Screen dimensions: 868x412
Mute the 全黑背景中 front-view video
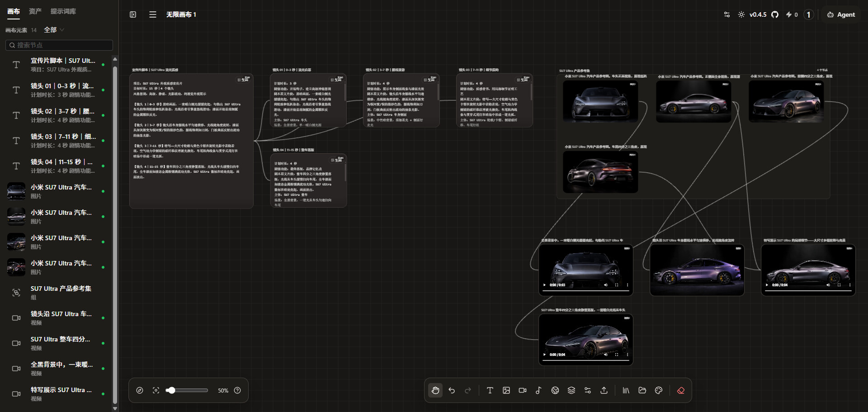point(606,285)
